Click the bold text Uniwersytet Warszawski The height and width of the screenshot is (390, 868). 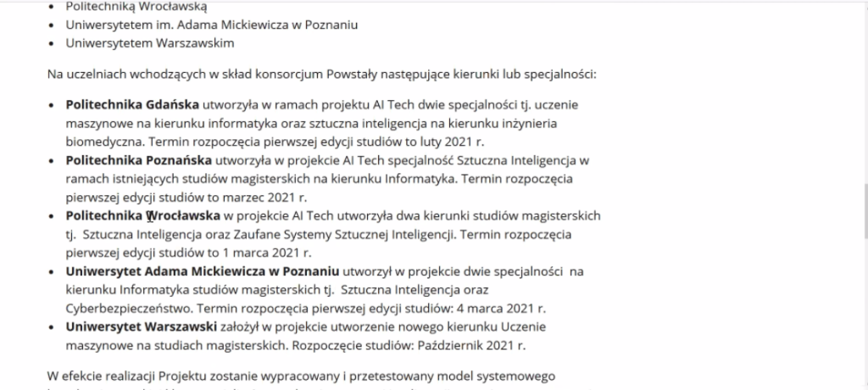(142, 327)
